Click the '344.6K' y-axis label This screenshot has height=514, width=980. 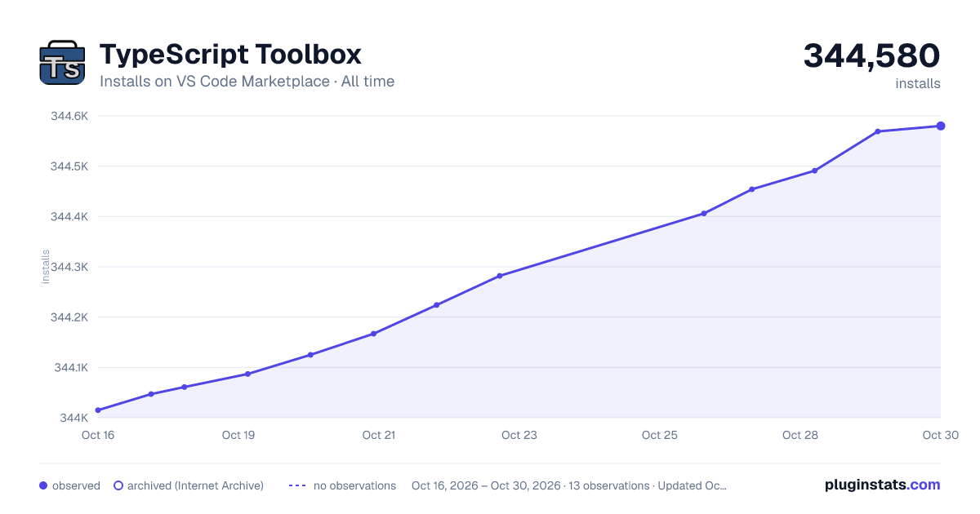click(x=69, y=116)
